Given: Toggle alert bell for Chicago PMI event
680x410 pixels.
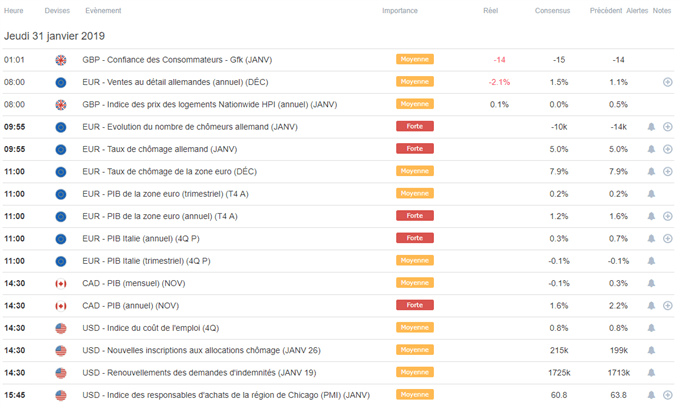Looking at the screenshot, I should click(x=651, y=395).
